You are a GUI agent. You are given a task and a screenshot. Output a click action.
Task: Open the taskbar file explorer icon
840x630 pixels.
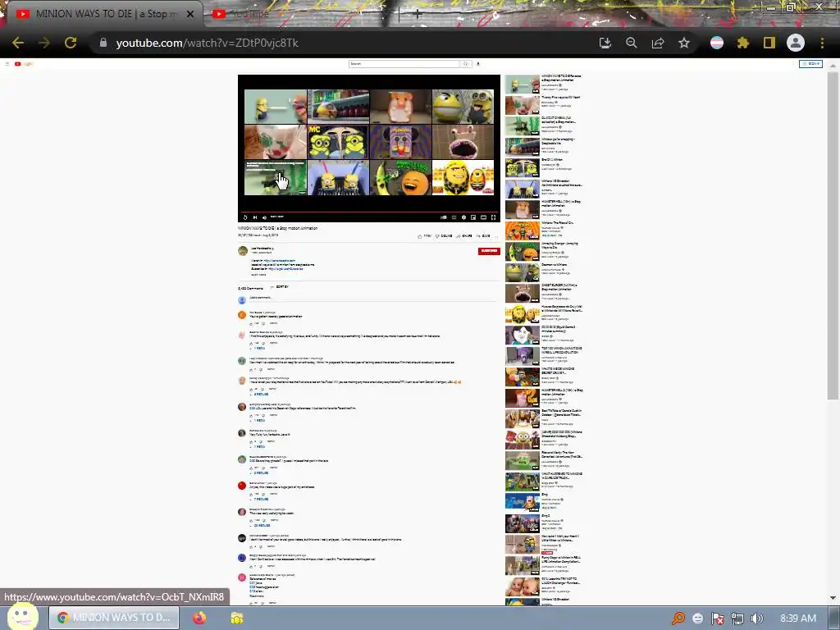tap(237, 618)
